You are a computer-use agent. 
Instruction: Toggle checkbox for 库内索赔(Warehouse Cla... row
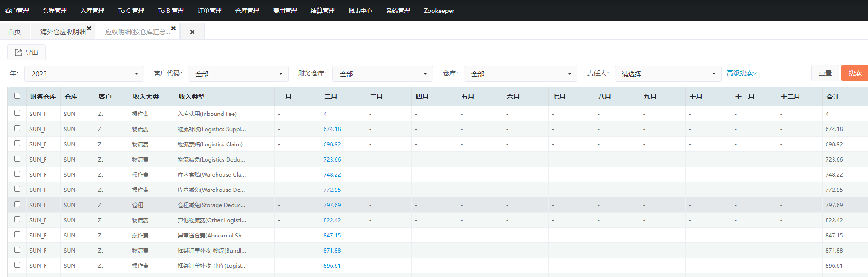coord(17,174)
